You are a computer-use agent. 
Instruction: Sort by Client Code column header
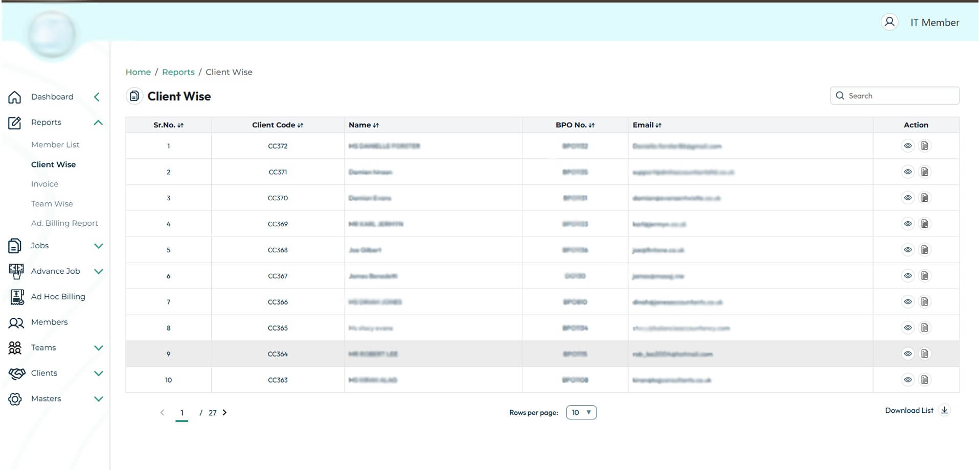[x=278, y=125]
